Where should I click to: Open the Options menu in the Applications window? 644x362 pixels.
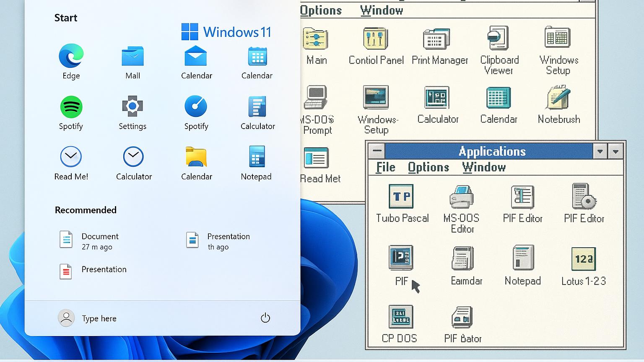(428, 167)
